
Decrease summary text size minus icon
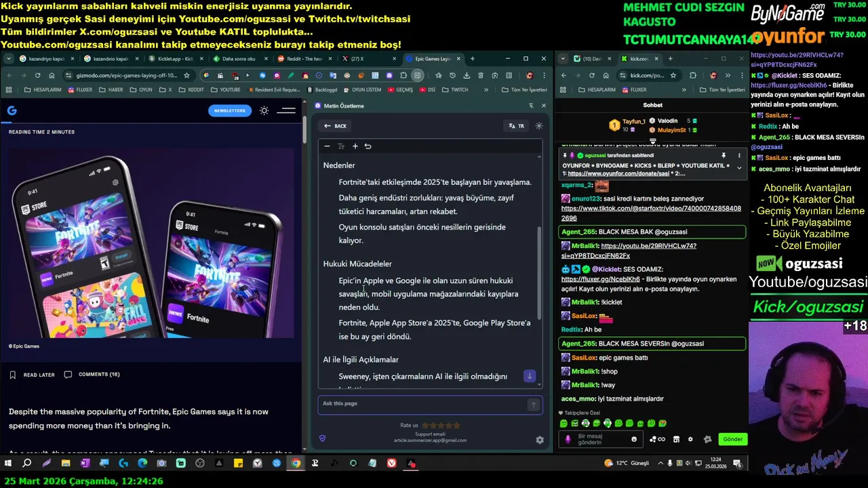point(327,146)
